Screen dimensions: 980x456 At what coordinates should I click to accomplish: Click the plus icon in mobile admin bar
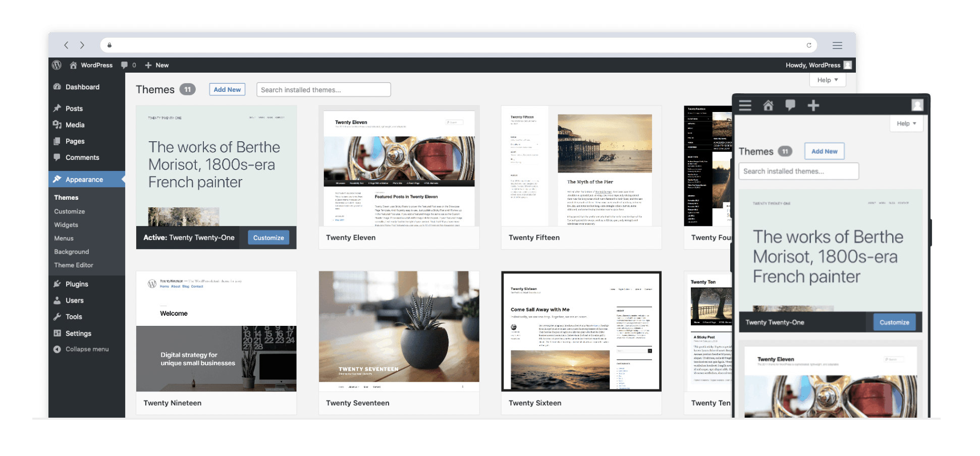[x=813, y=105]
